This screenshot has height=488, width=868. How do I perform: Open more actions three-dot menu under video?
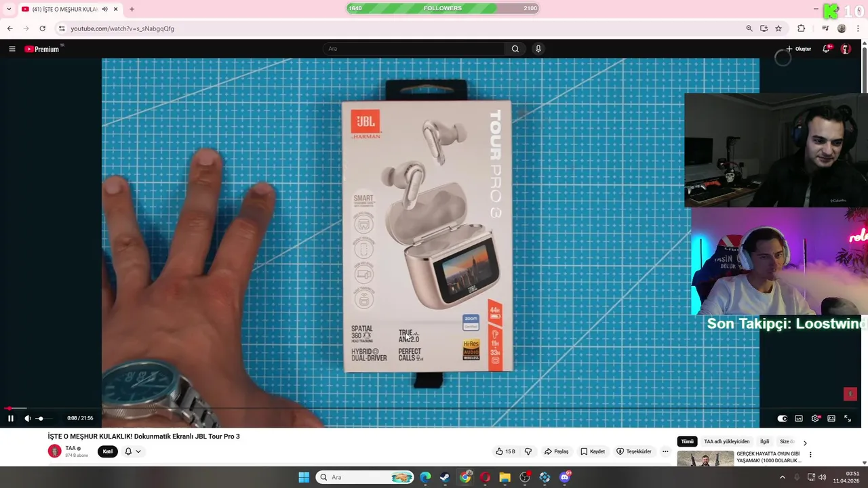tap(665, 451)
